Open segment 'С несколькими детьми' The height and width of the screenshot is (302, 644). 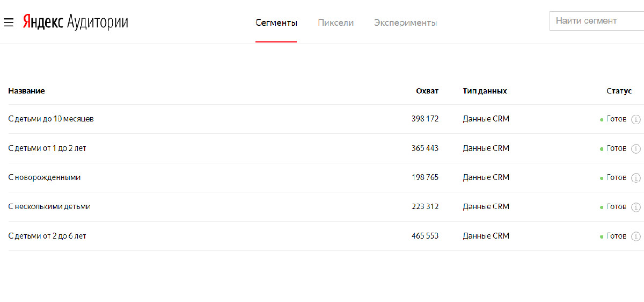pos(49,206)
